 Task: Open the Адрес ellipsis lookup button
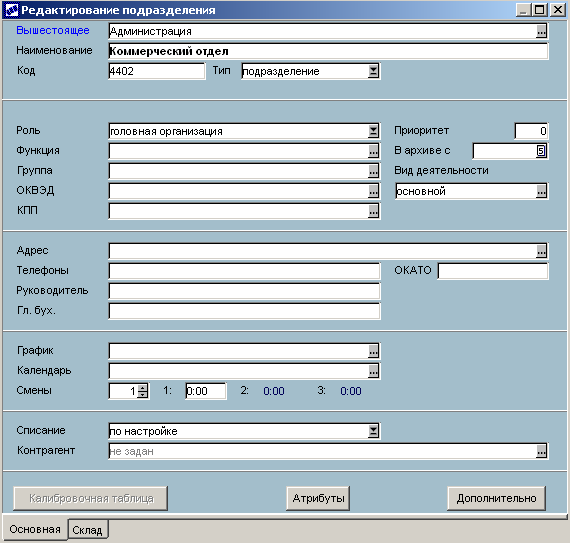(x=541, y=251)
